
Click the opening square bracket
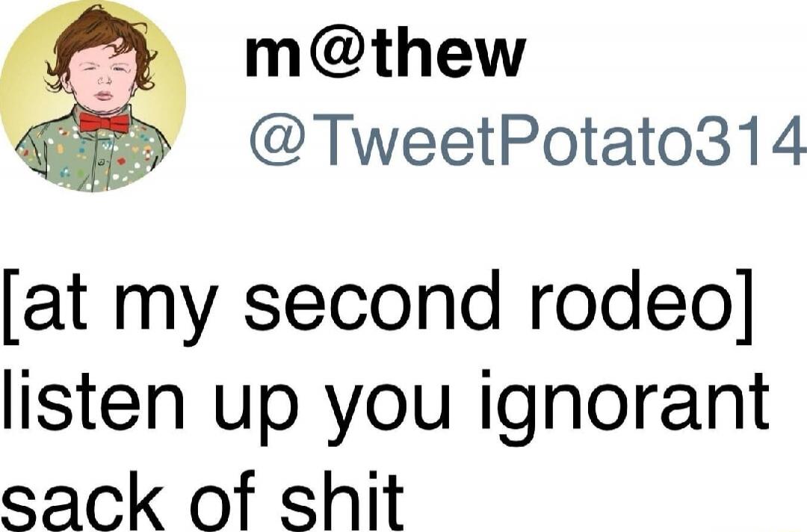(10, 307)
